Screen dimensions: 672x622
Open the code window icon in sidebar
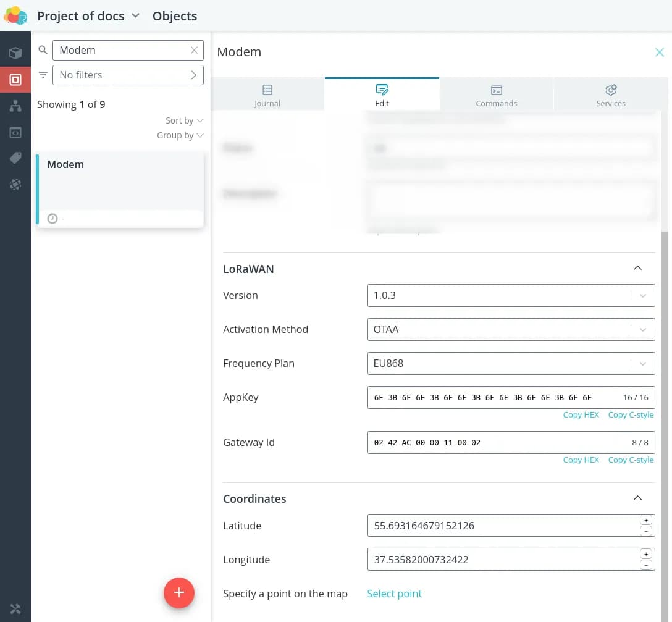click(x=15, y=132)
